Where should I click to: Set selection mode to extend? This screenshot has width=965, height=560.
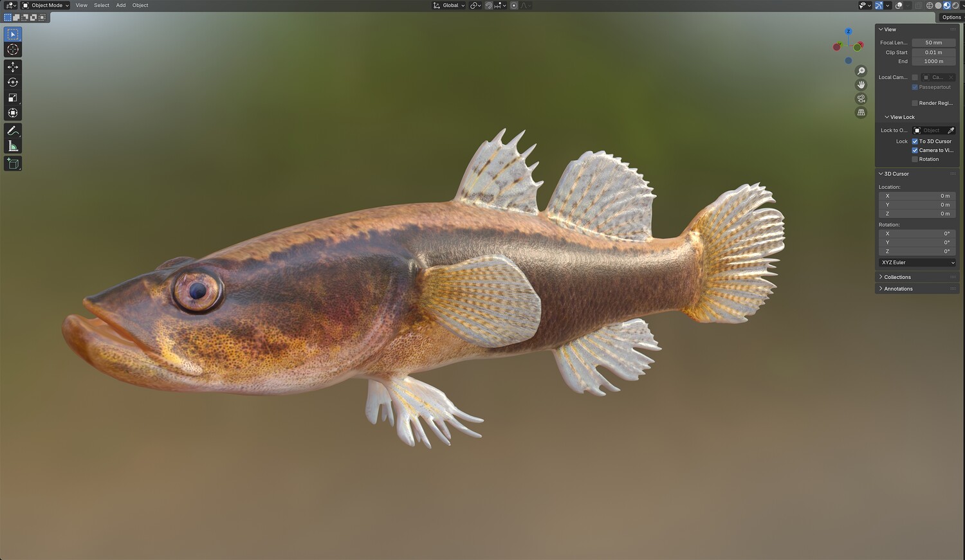pos(17,17)
